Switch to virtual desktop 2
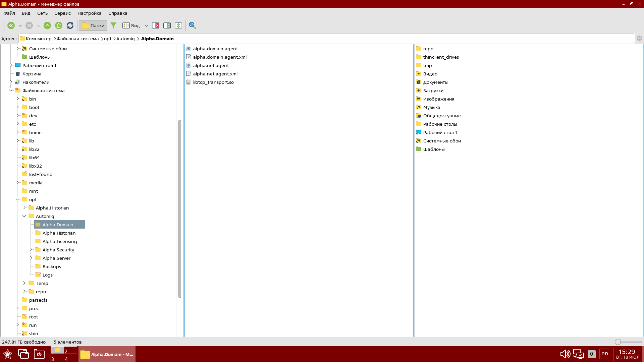644x362 pixels. (70, 350)
